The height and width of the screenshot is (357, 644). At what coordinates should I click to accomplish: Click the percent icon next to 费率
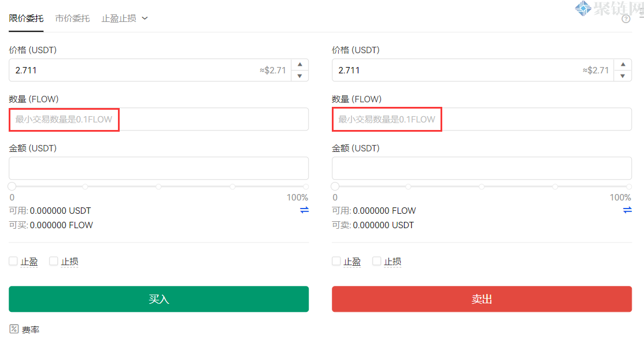[x=14, y=329]
